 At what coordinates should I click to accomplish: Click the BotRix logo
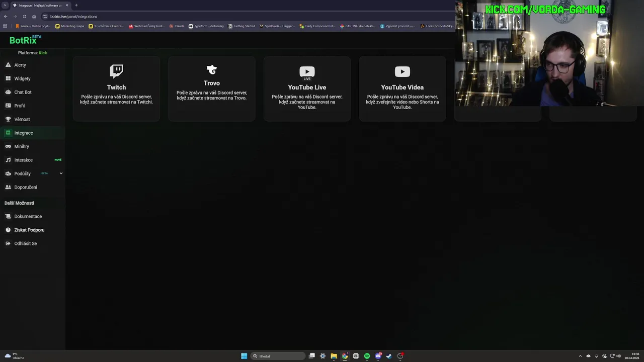[25, 40]
